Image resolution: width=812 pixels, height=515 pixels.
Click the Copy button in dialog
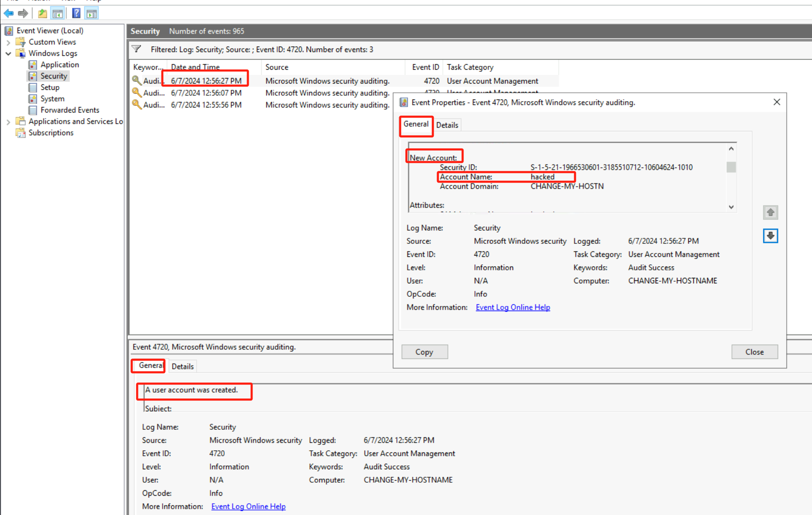pyautogui.click(x=424, y=352)
